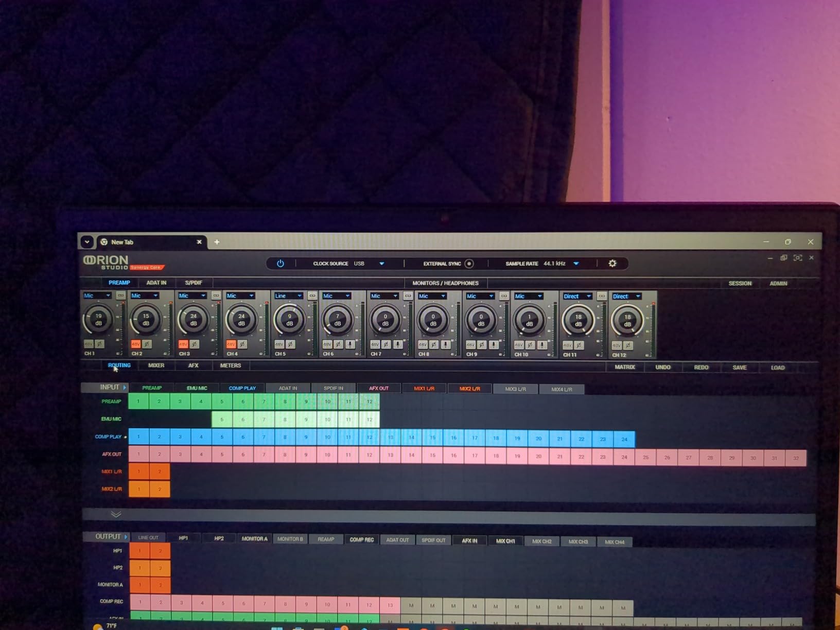The height and width of the screenshot is (630, 840).
Task: Disable 48V phantom power on CH 2
Action: pyautogui.click(x=136, y=344)
